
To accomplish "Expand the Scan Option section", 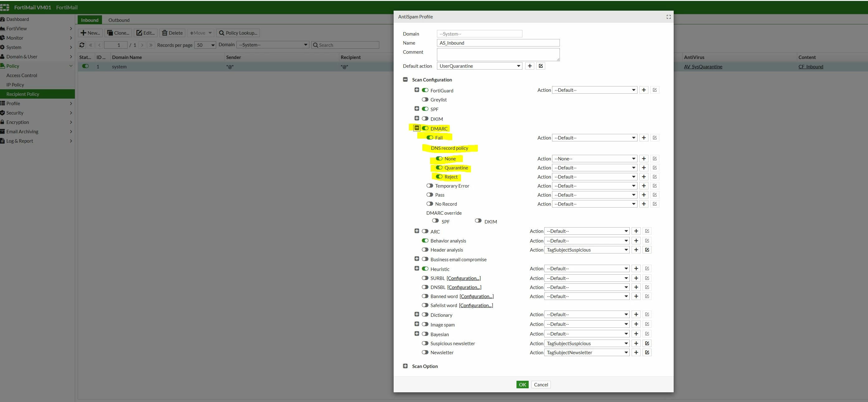I will [x=405, y=366].
